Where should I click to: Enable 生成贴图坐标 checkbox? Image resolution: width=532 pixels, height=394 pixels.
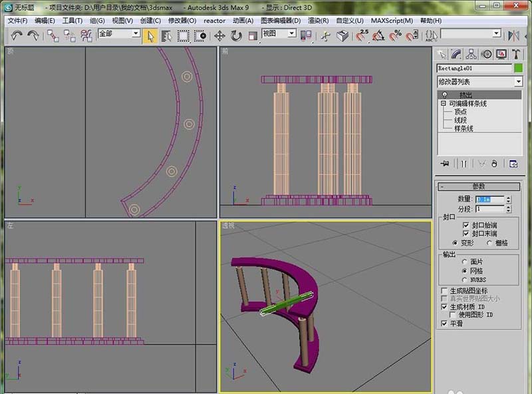coord(444,291)
